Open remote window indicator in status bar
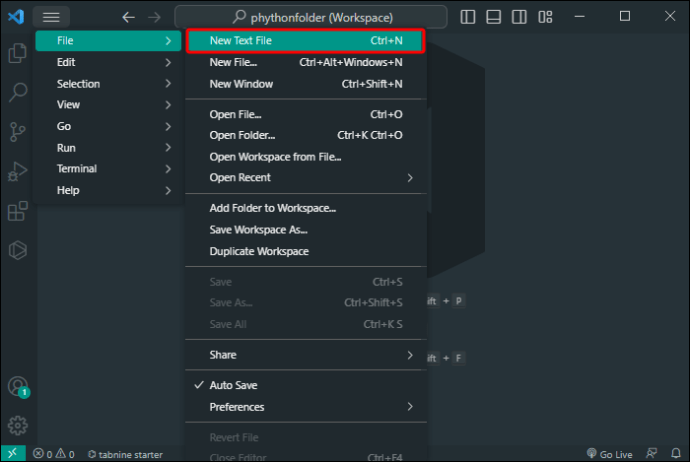Viewport: 690px width, 462px height. point(13,453)
